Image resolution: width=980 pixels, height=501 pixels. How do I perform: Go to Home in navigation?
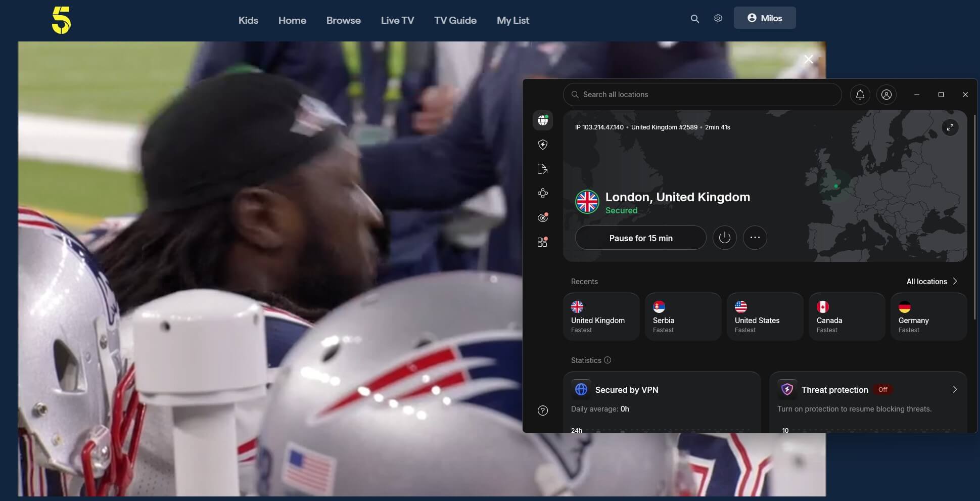click(292, 20)
